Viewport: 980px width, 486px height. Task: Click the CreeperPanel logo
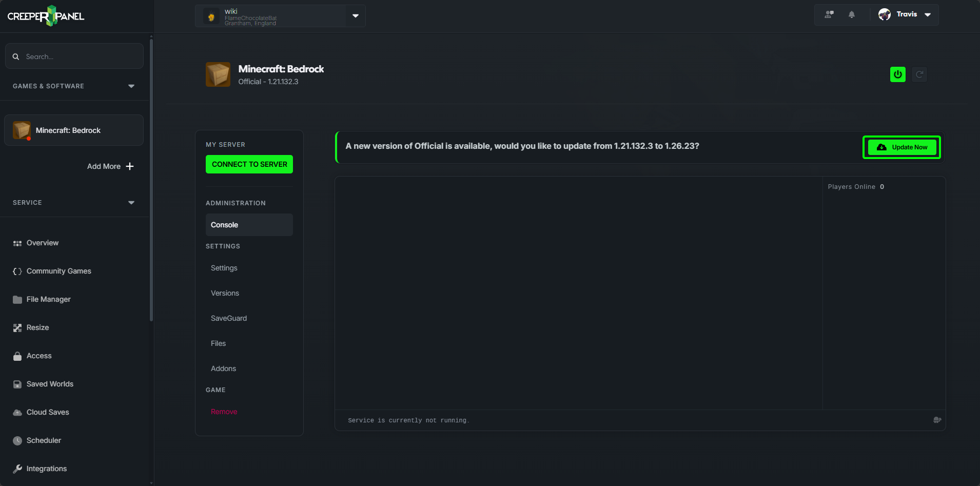coord(46,16)
